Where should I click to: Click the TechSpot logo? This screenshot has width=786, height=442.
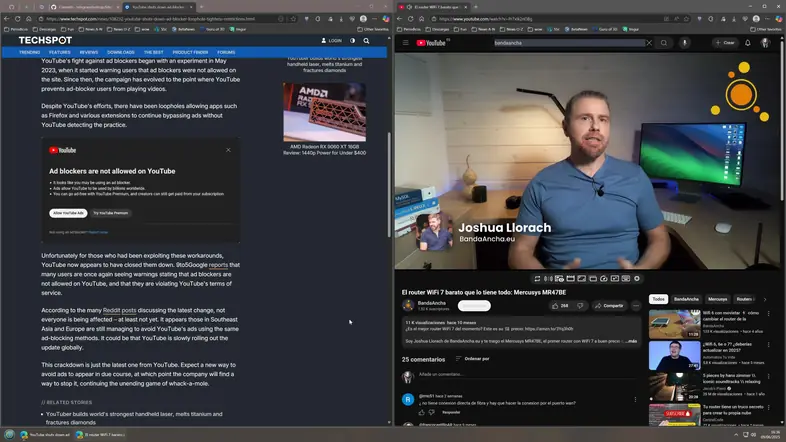[45, 40]
